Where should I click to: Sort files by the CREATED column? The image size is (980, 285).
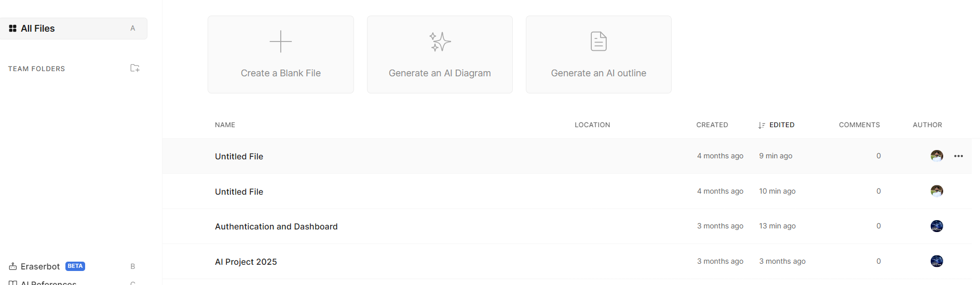tap(712, 125)
